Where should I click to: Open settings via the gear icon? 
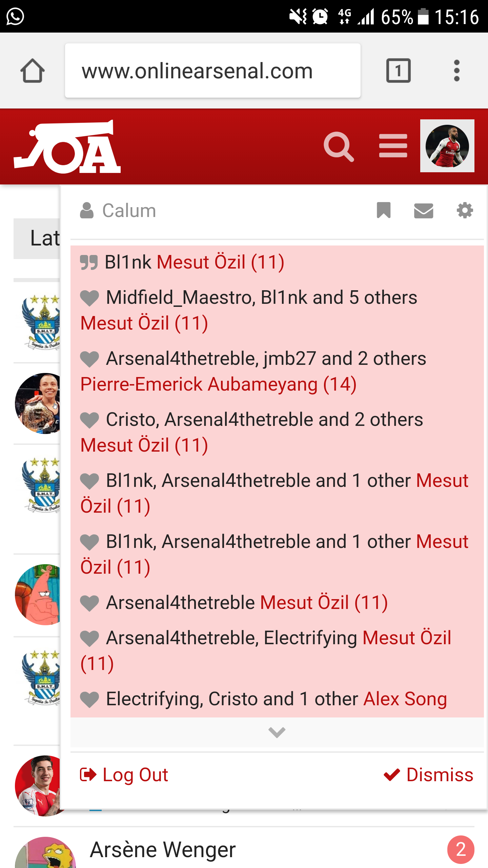pyautogui.click(x=465, y=211)
